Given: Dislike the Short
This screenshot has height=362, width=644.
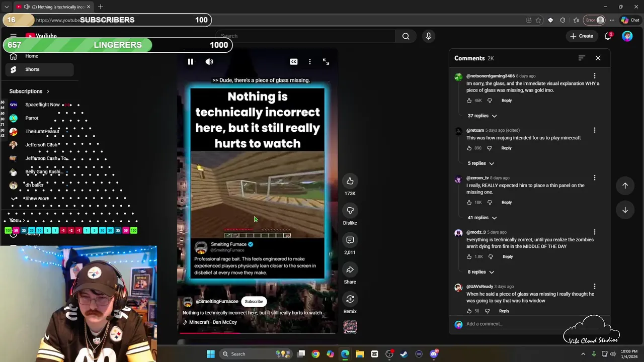Looking at the screenshot, I should pos(350,211).
